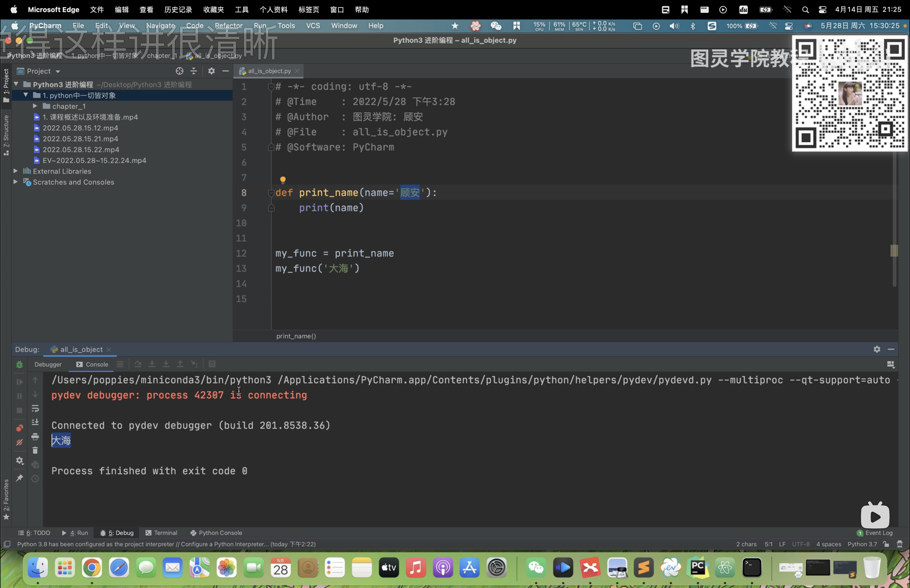The width and height of the screenshot is (910, 588).
Task: Toggle soft-wrap in the console
Action: point(35,408)
